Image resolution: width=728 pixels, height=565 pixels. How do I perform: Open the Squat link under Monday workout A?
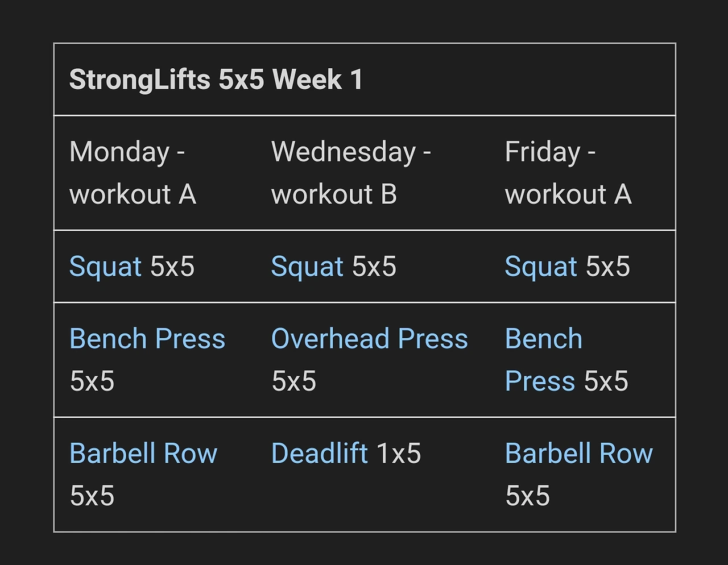[105, 267]
